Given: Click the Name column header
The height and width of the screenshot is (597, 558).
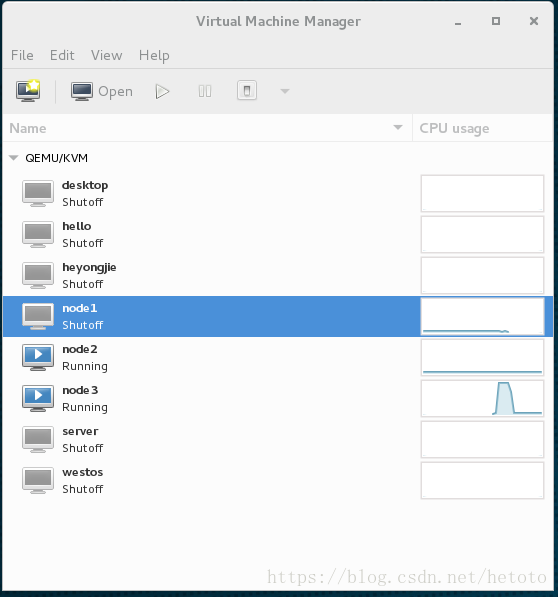Looking at the screenshot, I should pyautogui.click(x=207, y=128).
